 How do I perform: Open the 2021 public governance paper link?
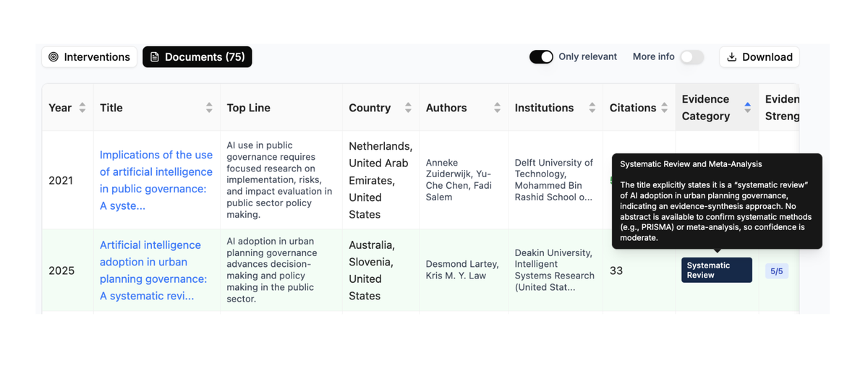pos(156,180)
